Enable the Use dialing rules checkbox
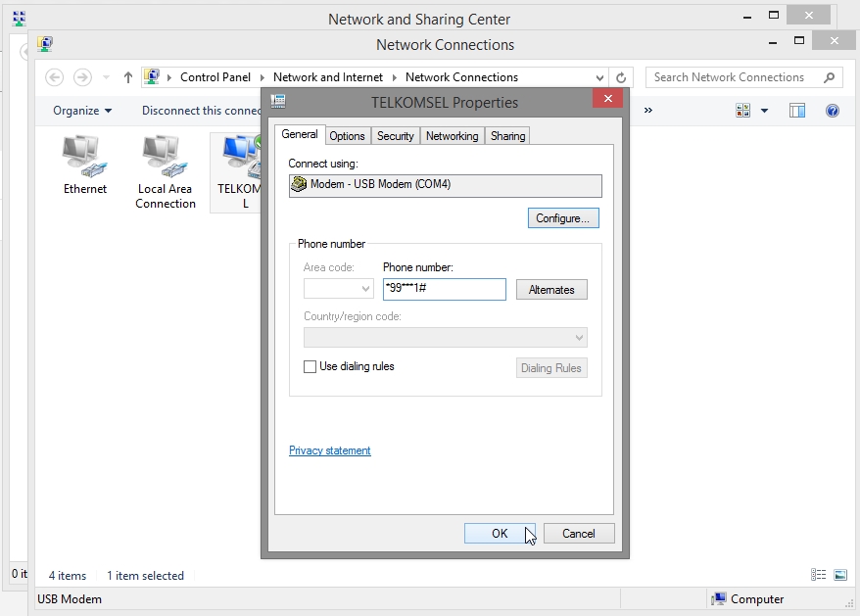The height and width of the screenshot is (616, 860). tap(310, 366)
